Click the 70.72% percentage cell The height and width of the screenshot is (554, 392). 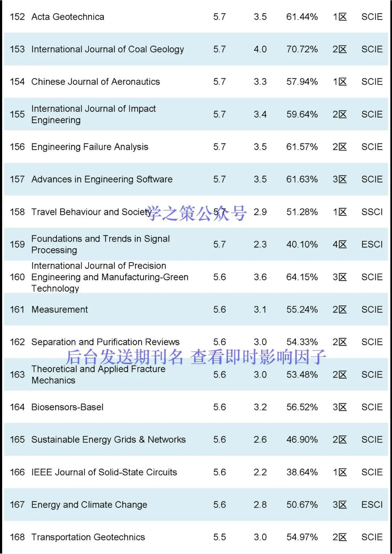(x=302, y=49)
